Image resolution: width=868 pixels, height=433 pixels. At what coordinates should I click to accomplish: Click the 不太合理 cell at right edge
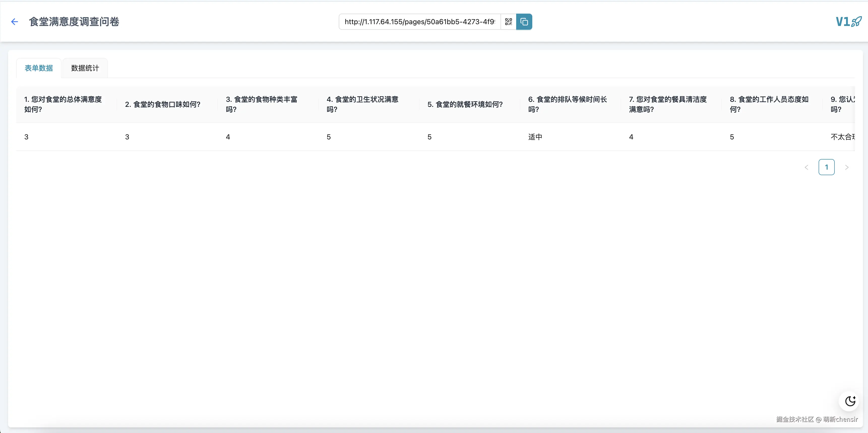coord(842,137)
